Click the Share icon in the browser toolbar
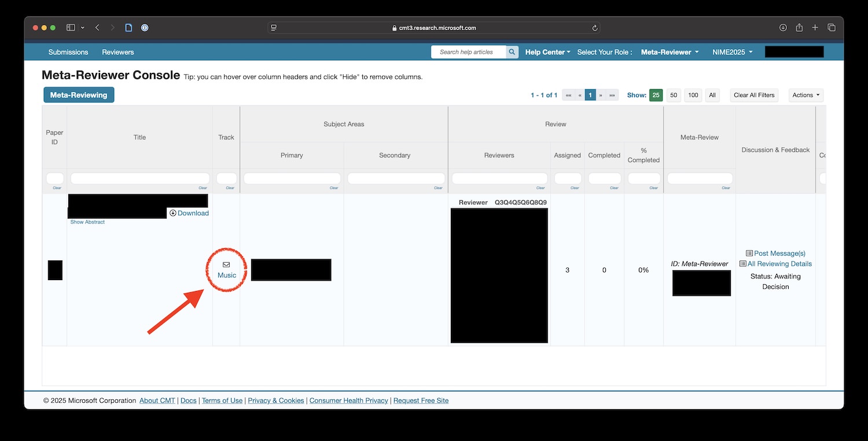Screen dimensions: 868x441 [800, 27]
